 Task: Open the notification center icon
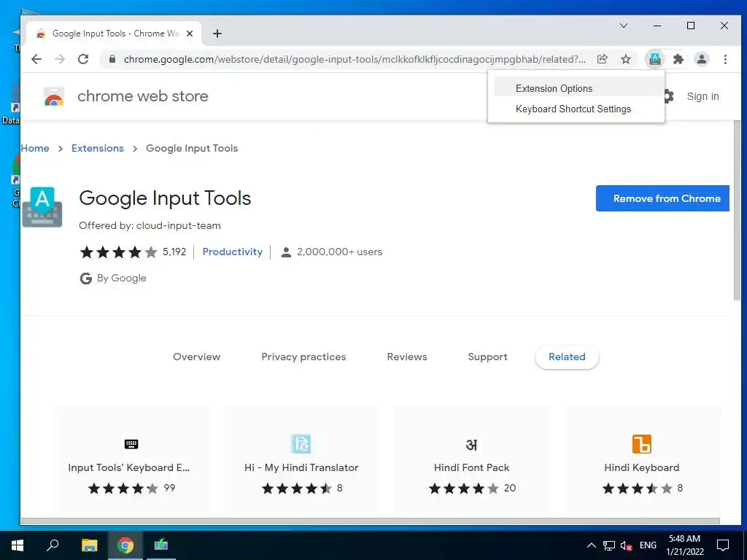[x=723, y=545]
